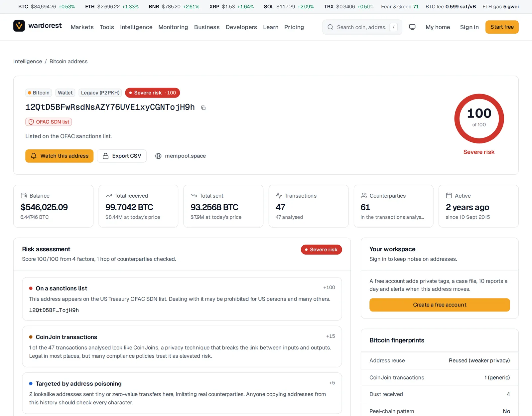Click the Total received trending-up icon
532x416 pixels.
[109, 196]
